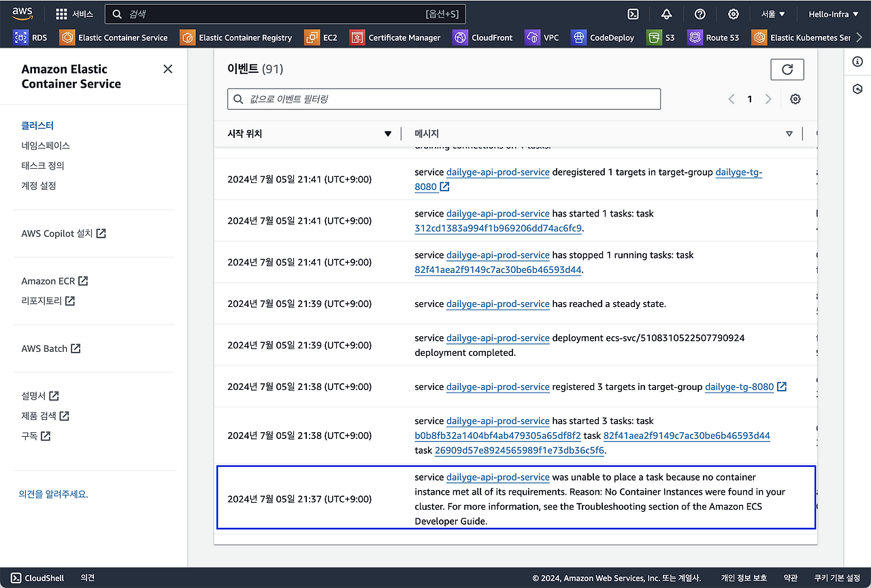The height and width of the screenshot is (588, 871).
Task: Open task b0b8fb32a1404bf4ab479305a65df8f2 link
Action: pos(497,436)
